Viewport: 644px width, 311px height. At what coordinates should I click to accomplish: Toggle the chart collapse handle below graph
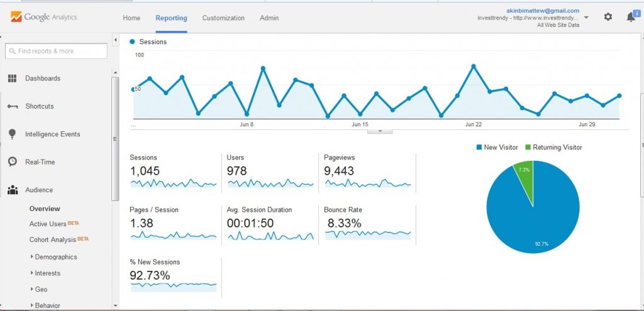point(380,131)
